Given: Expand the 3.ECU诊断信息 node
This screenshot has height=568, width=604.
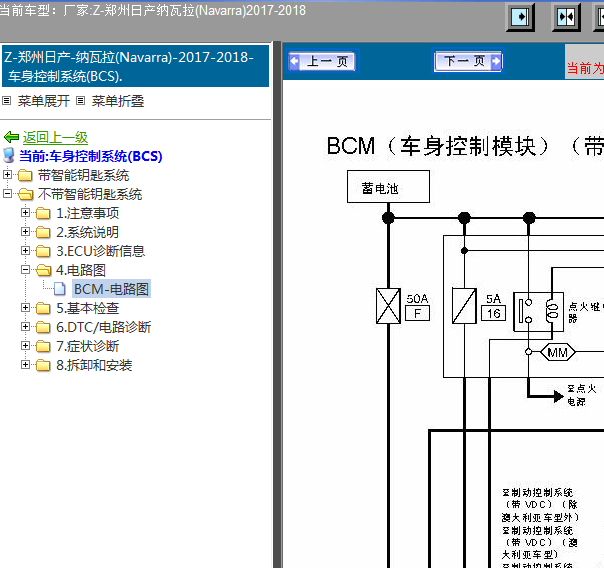Looking at the screenshot, I should pyautogui.click(x=25, y=250).
